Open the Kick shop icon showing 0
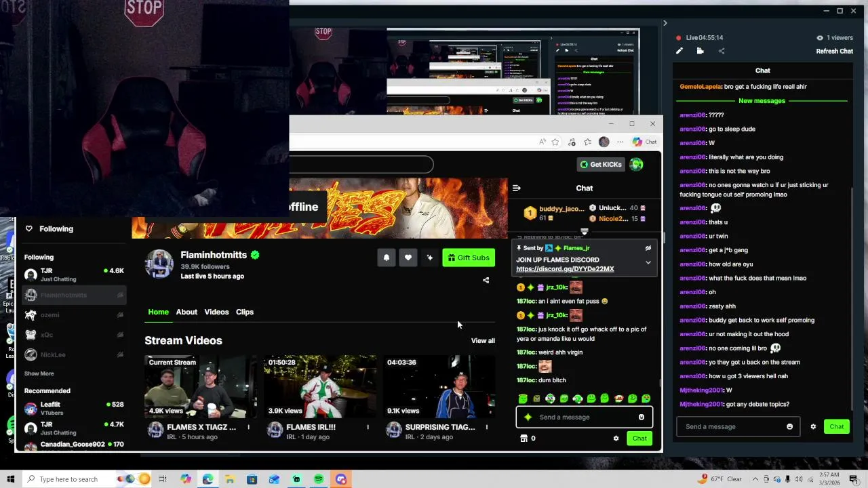The width and height of the screenshot is (868, 488). point(528,439)
